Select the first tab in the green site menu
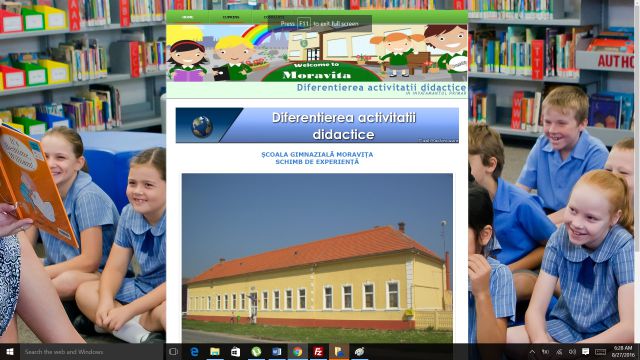This screenshot has height=360, width=640. 188,17
